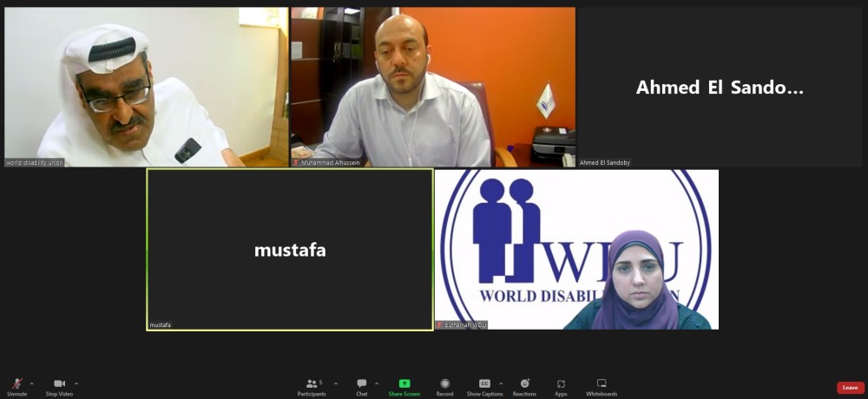Select the world disability union video tile

tap(146, 87)
